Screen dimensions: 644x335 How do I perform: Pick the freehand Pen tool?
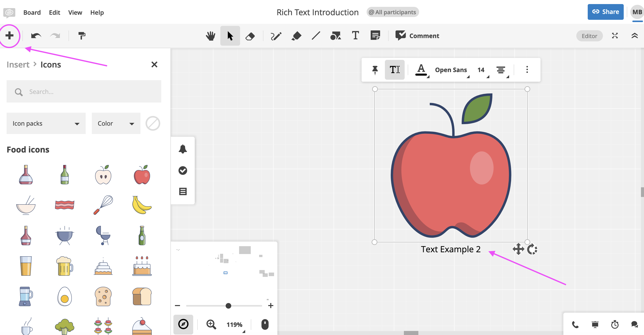(276, 36)
